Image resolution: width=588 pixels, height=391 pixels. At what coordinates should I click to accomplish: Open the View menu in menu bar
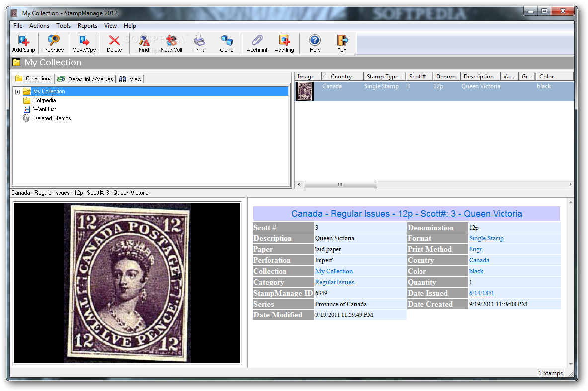click(x=110, y=26)
